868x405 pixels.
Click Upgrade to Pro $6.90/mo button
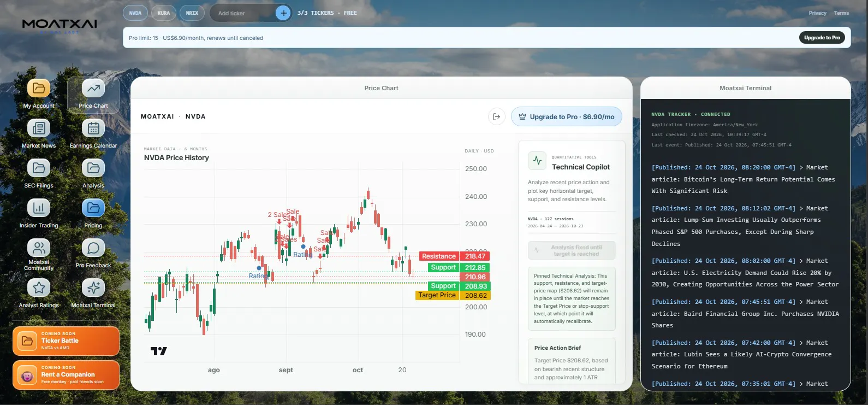567,116
